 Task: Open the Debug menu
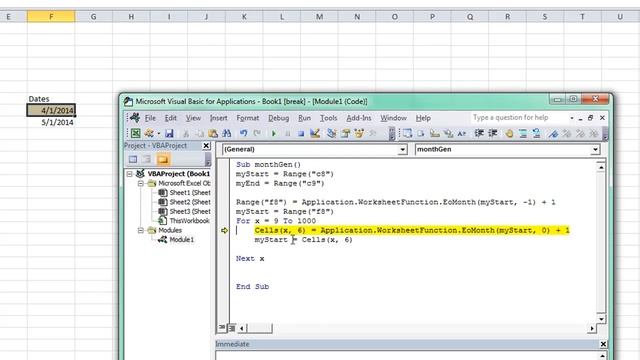tap(278, 118)
